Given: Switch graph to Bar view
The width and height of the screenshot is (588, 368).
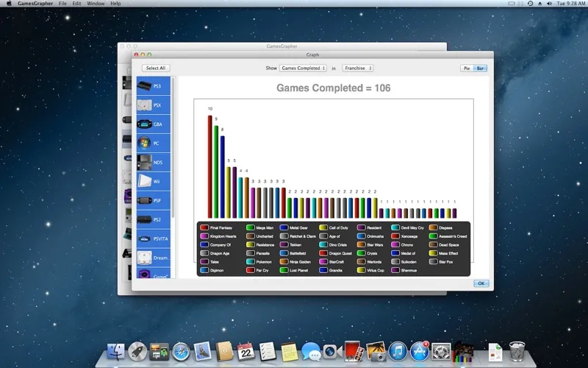Looking at the screenshot, I should (481, 68).
